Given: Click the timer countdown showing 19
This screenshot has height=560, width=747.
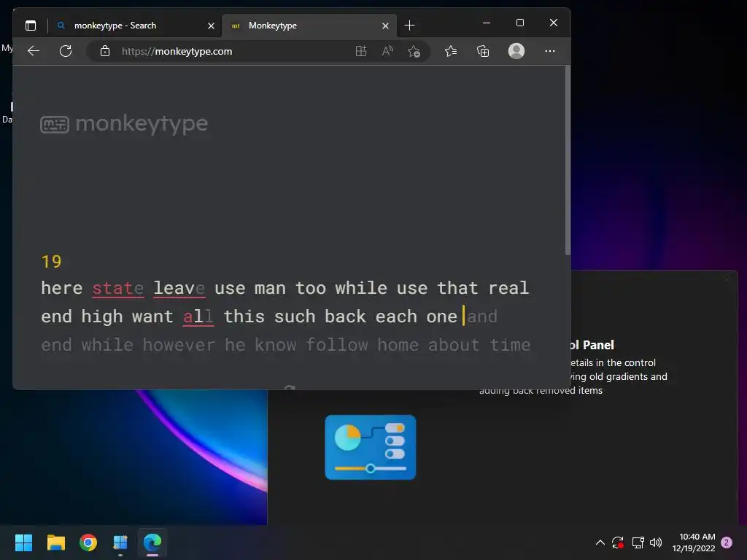Looking at the screenshot, I should tap(52, 262).
